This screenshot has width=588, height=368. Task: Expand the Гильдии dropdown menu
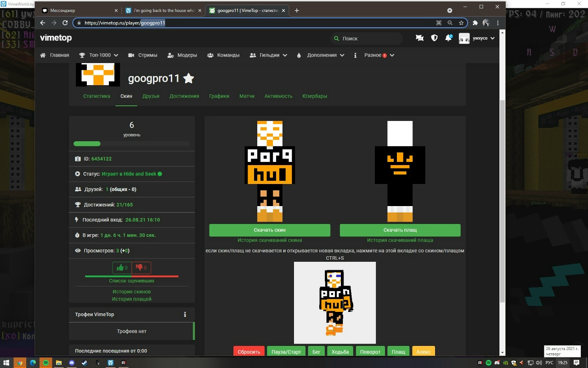click(x=269, y=55)
